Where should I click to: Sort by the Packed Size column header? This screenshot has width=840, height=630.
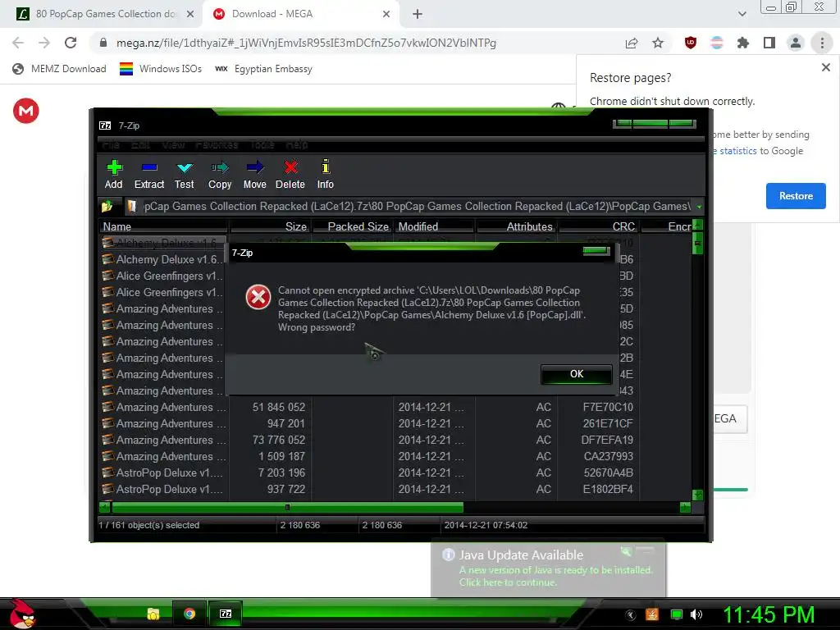pyautogui.click(x=353, y=226)
